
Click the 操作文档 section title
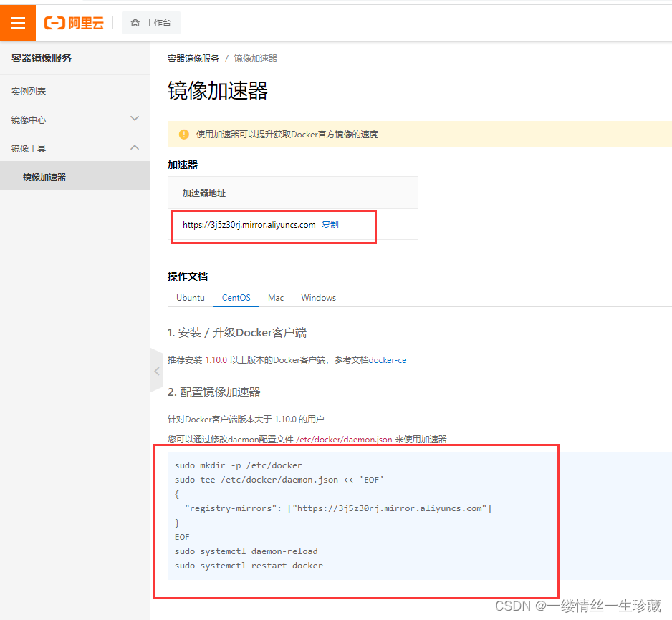(x=188, y=276)
